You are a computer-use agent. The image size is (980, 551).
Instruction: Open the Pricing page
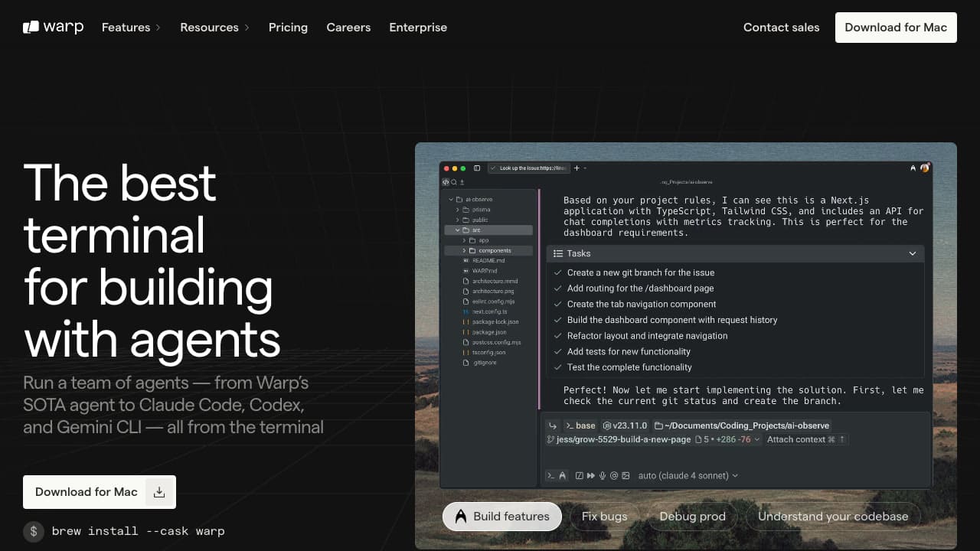(288, 28)
